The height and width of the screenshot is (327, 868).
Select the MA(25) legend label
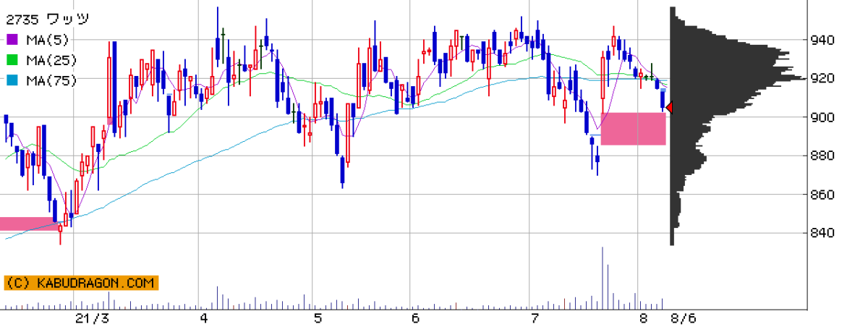pyautogui.click(x=51, y=60)
